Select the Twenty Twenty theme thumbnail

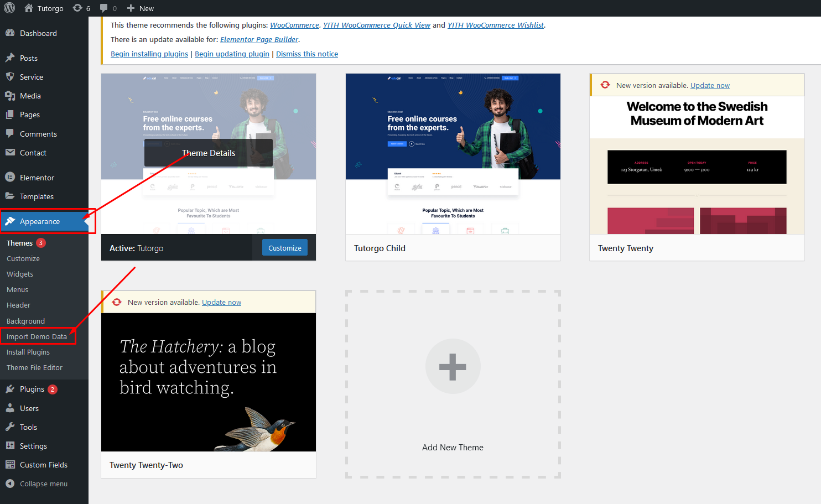[697, 165]
